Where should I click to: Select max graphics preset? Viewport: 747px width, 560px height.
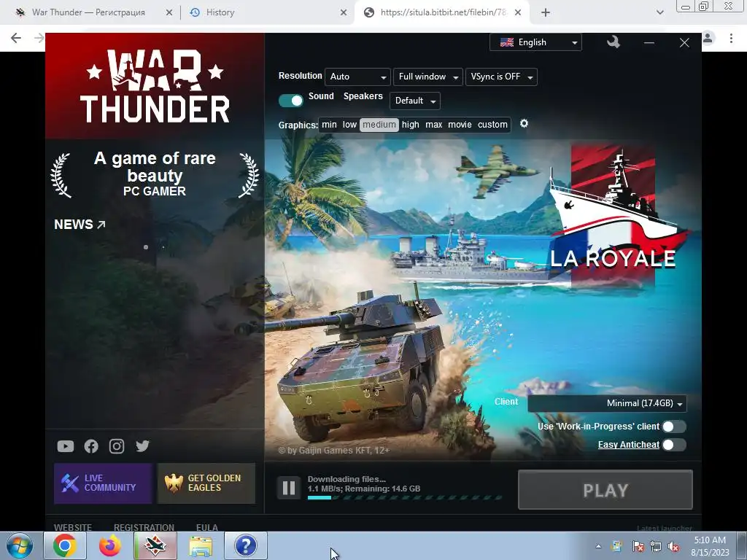point(434,125)
